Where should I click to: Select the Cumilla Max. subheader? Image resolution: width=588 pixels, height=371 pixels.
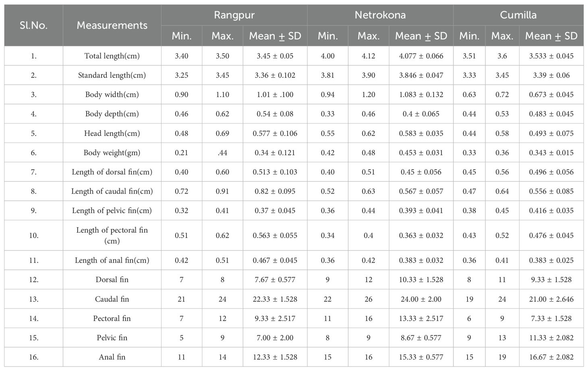pyautogui.click(x=502, y=36)
